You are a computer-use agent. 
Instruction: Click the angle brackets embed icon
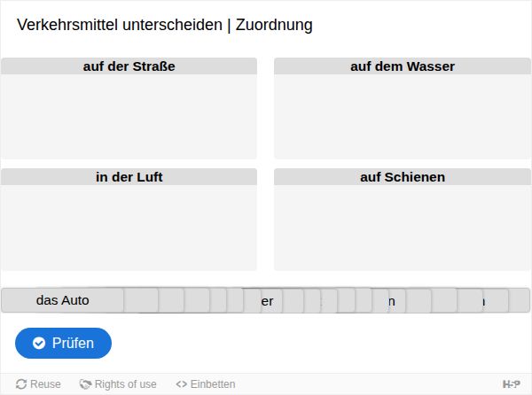coord(182,384)
